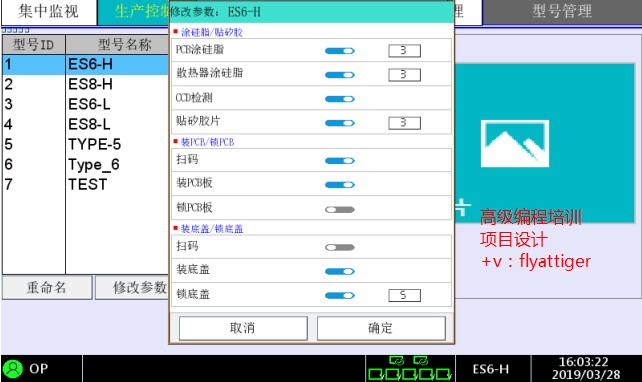This screenshot has height=382, width=642.
Task: Click the 修改参数 button under the model list
Action: (x=132, y=287)
